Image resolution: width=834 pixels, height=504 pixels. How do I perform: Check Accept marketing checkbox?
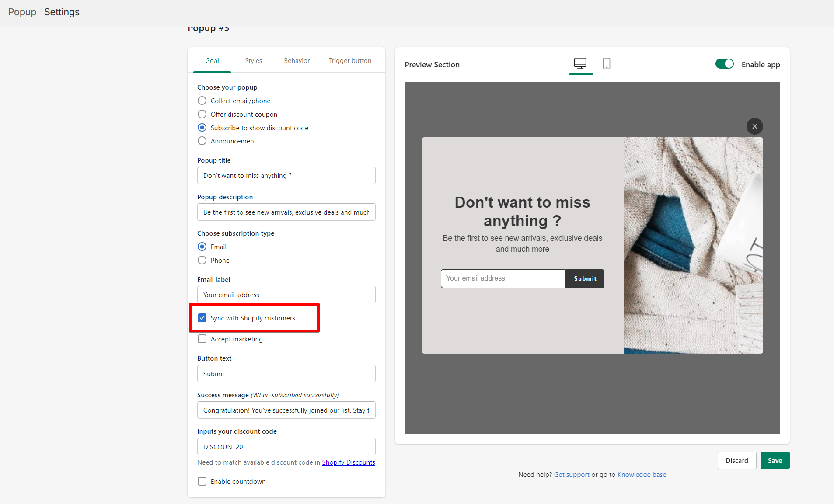[x=202, y=339]
